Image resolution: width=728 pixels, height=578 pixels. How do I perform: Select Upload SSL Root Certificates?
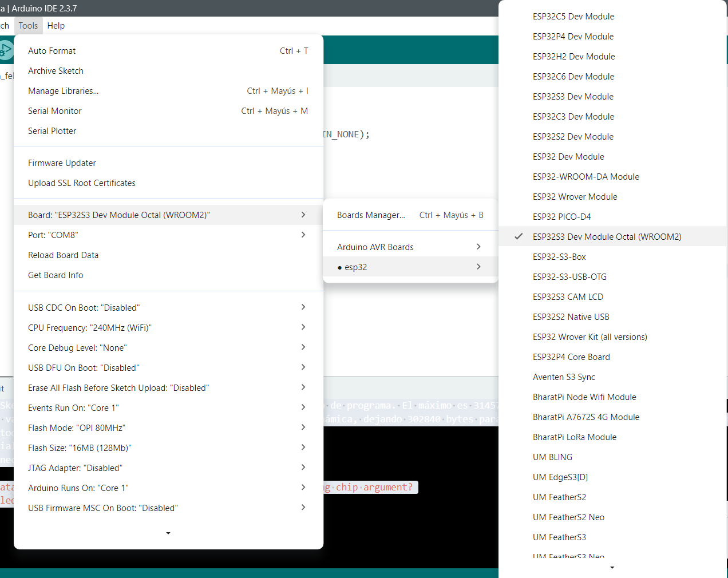coord(168,183)
